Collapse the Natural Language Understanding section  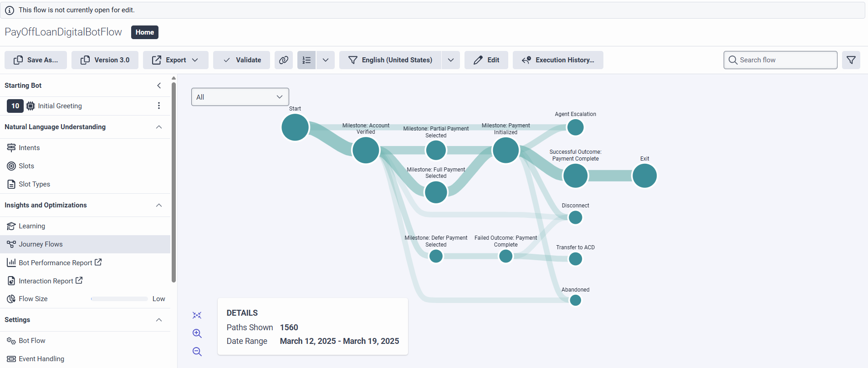159,127
